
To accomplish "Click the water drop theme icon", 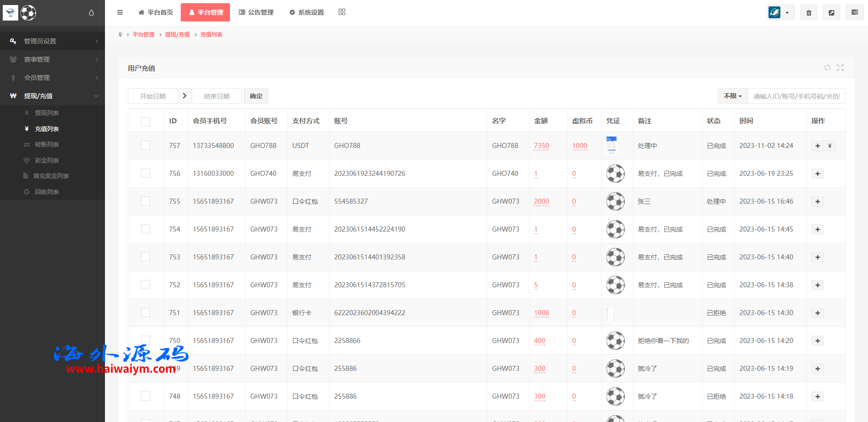I will 91,13.
